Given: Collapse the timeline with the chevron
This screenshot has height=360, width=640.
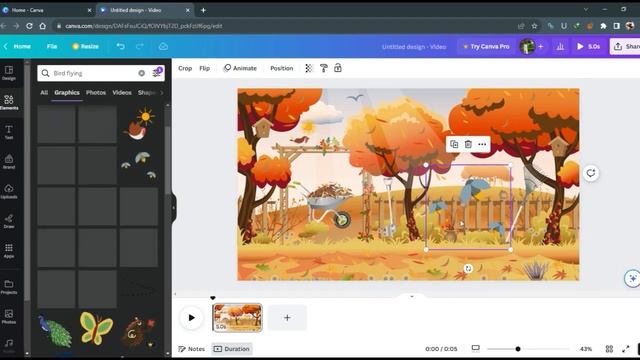Looking at the screenshot, I should pyautogui.click(x=411, y=296).
